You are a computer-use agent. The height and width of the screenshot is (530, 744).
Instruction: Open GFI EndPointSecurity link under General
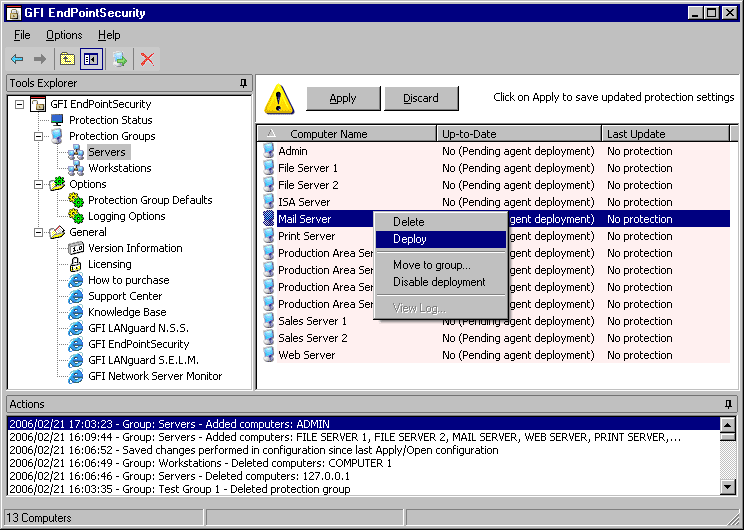coord(139,344)
